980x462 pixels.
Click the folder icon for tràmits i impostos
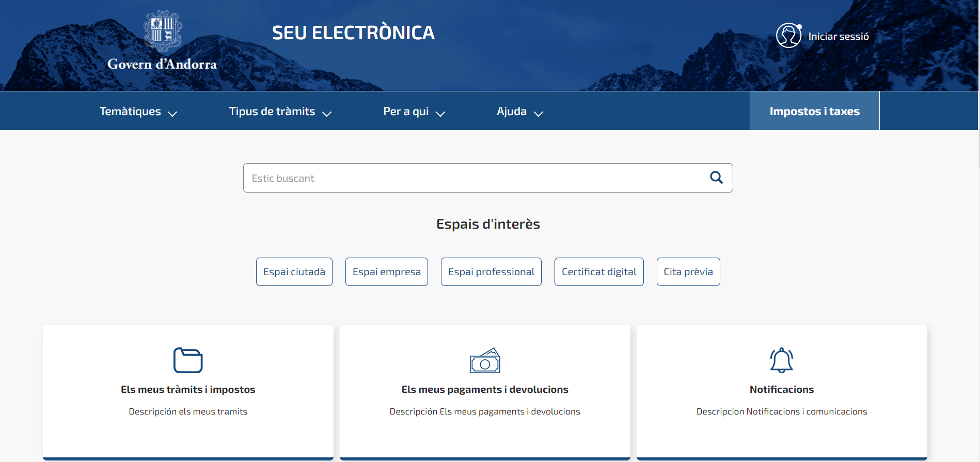tap(188, 360)
